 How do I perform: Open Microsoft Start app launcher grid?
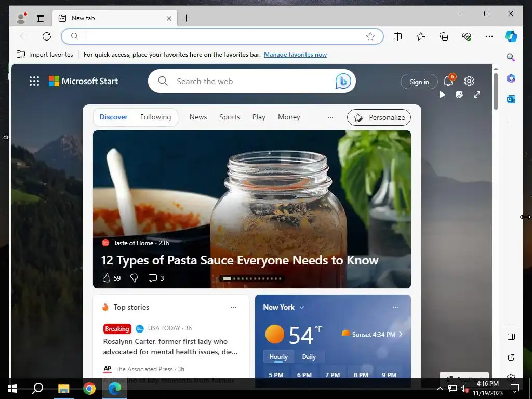pos(34,81)
